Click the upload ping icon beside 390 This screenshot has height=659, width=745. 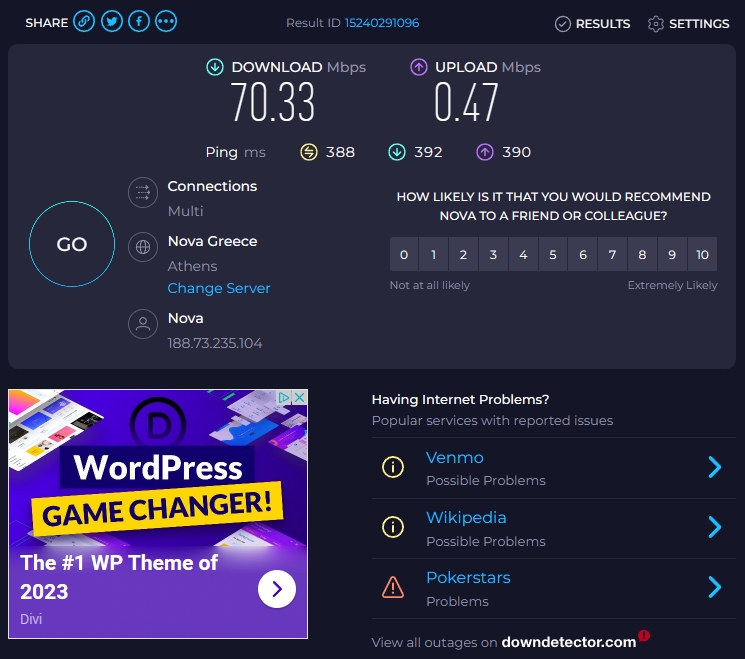click(485, 153)
